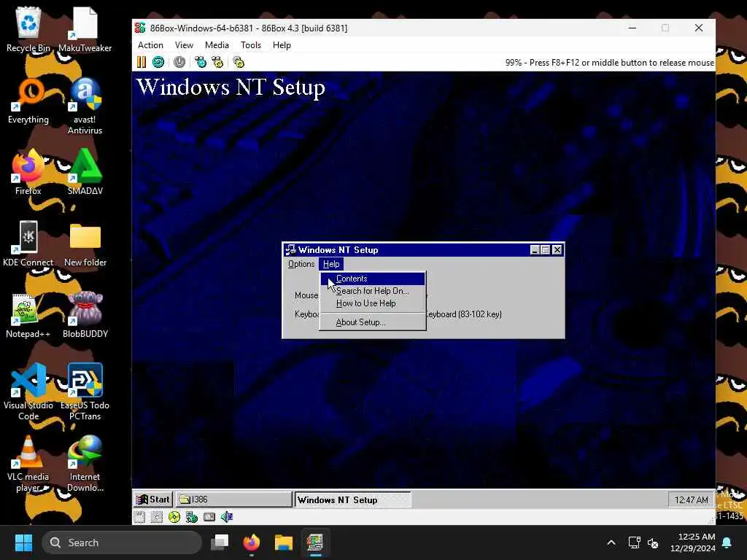Viewport: 747px width, 560px height.
Task: Open Firefox desktop shortcut
Action: click(28, 172)
